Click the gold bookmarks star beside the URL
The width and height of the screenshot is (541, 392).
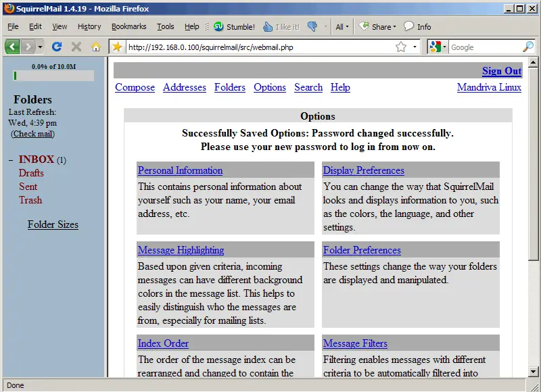click(x=117, y=47)
